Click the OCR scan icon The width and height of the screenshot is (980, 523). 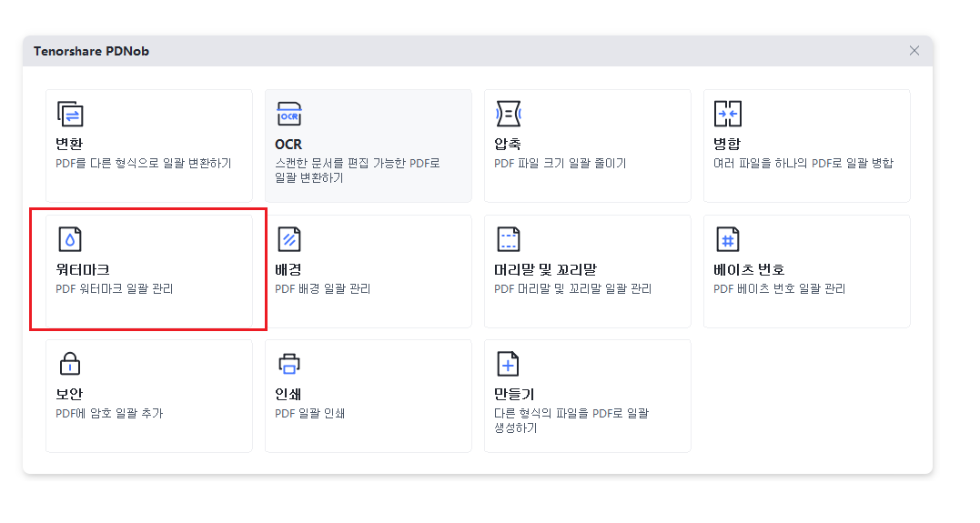click(x=289, y=114)
